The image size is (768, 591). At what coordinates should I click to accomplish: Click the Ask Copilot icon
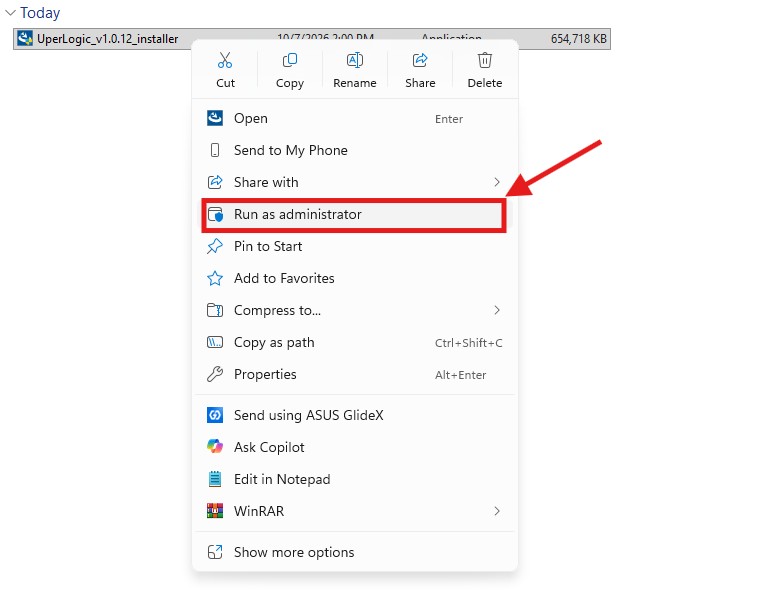pyautogui.click(x=215, y=447)
